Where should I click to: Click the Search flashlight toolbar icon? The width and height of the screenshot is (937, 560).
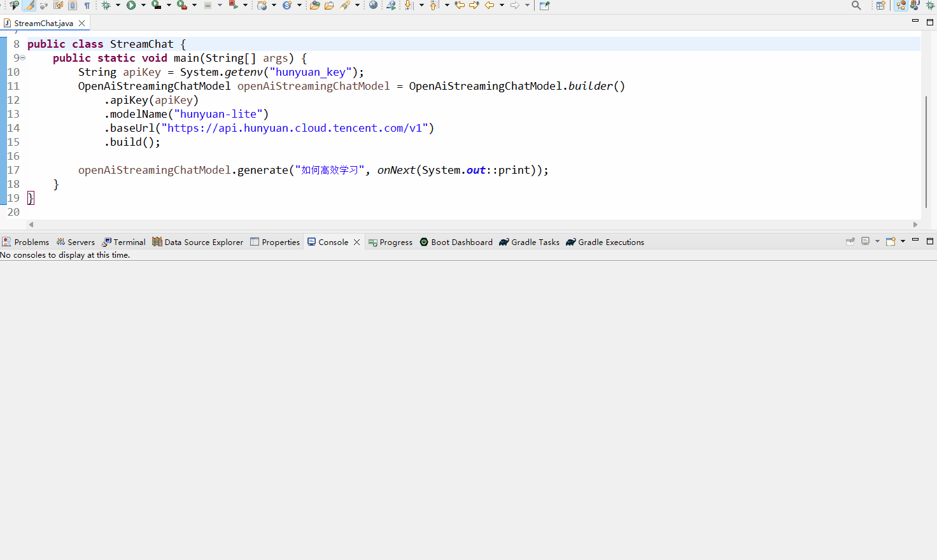pos(345,5)
